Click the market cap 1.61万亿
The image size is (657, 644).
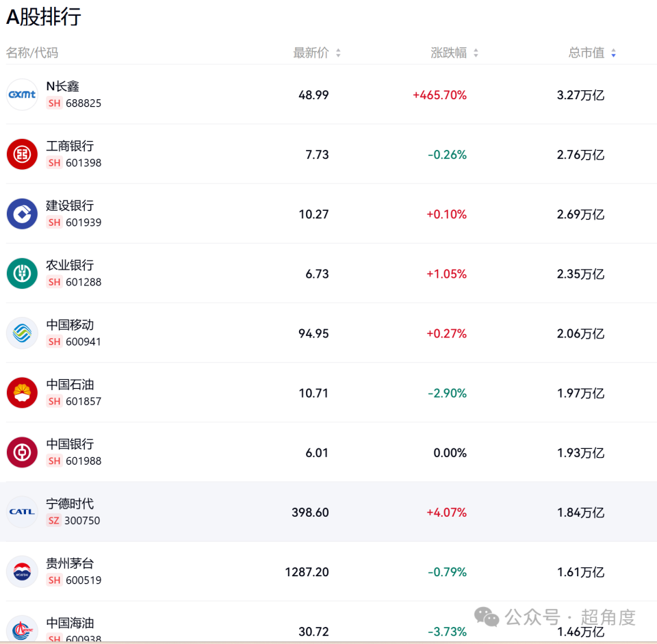coord(581,572)
